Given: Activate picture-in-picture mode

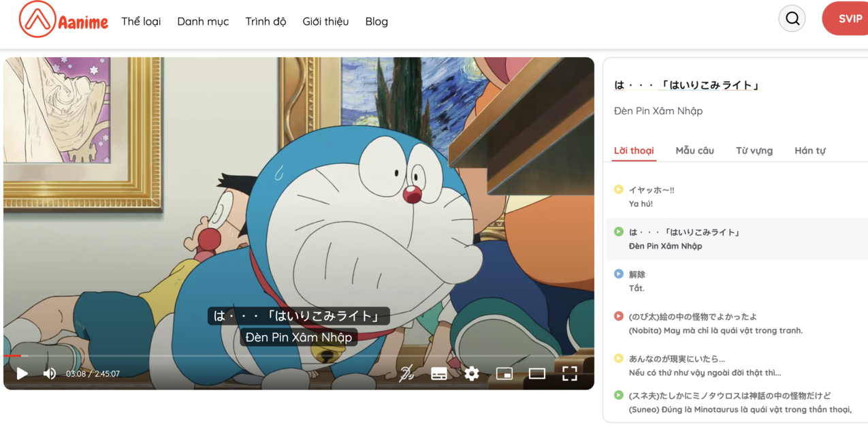Looking at the screenshot, I should [x=504, y=373].
